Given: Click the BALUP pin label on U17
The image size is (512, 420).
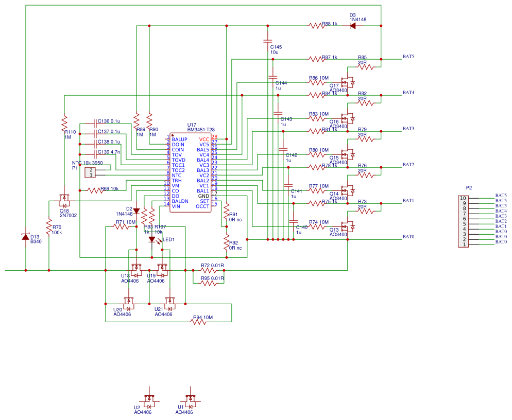Looking at the screenshot, I should tap(180, 139).
